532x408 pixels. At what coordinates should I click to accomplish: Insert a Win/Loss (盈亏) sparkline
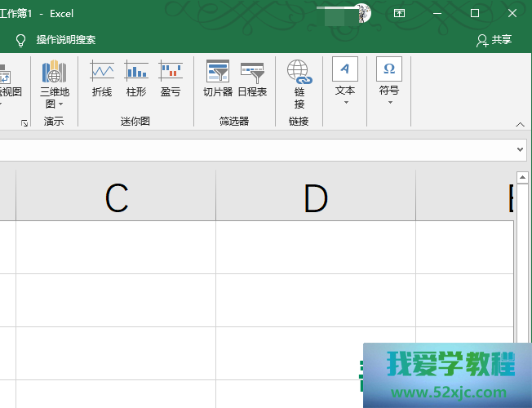[171, 79]
